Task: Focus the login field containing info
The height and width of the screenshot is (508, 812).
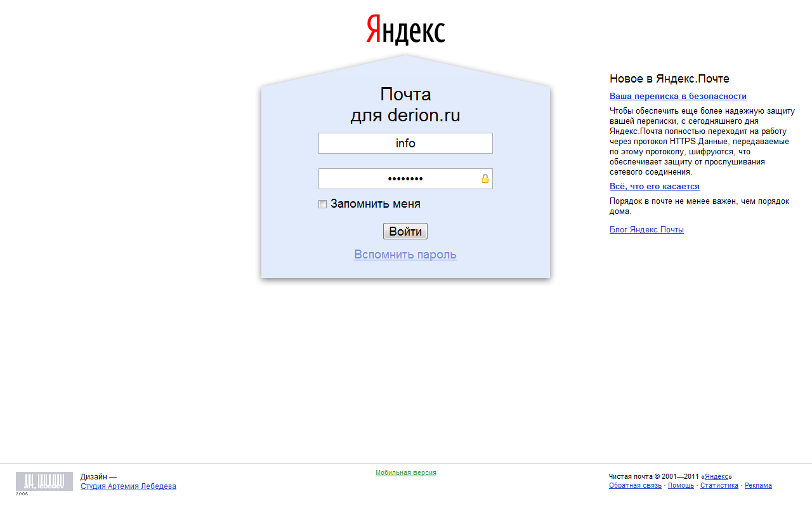Action: [x=405, y=143]
